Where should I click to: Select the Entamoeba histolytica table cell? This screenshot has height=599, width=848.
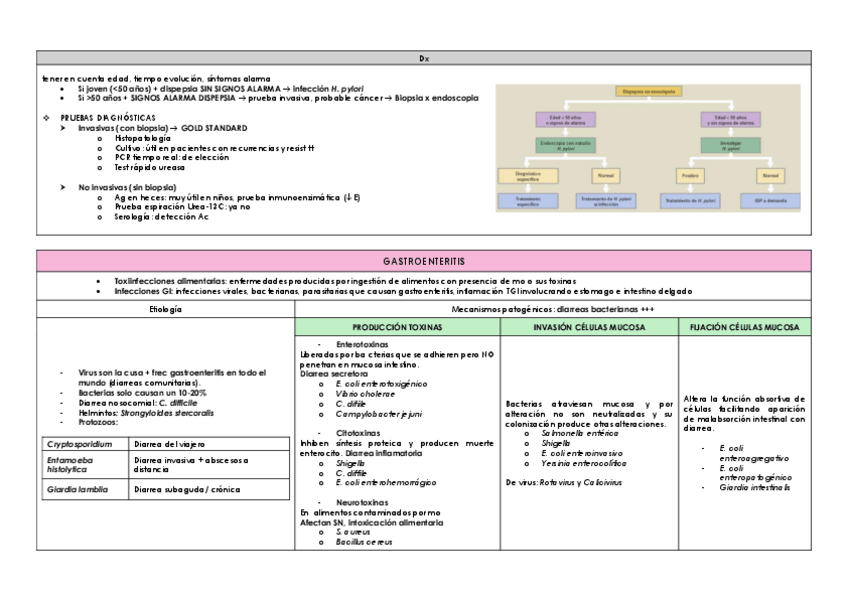click(84, 463)
